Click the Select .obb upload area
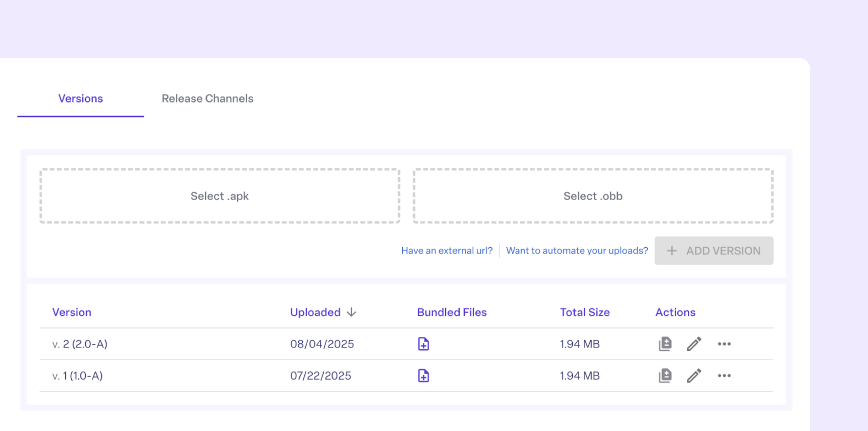 point(593,196)
